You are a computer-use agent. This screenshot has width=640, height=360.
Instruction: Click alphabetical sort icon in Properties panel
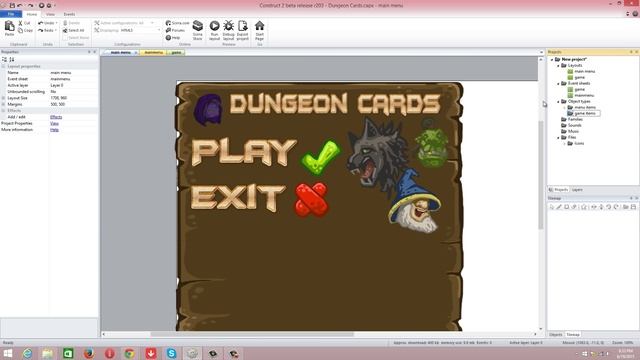[11, 60]
